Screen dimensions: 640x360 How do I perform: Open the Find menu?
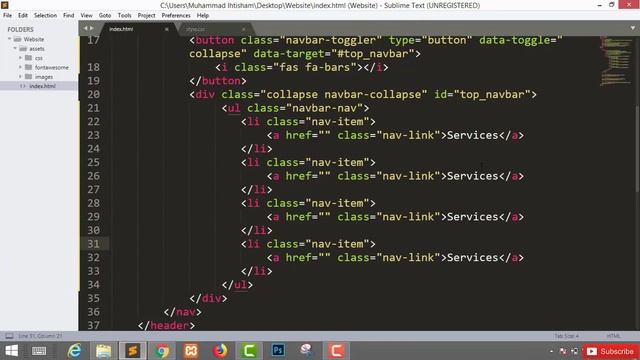click(69, 16)
